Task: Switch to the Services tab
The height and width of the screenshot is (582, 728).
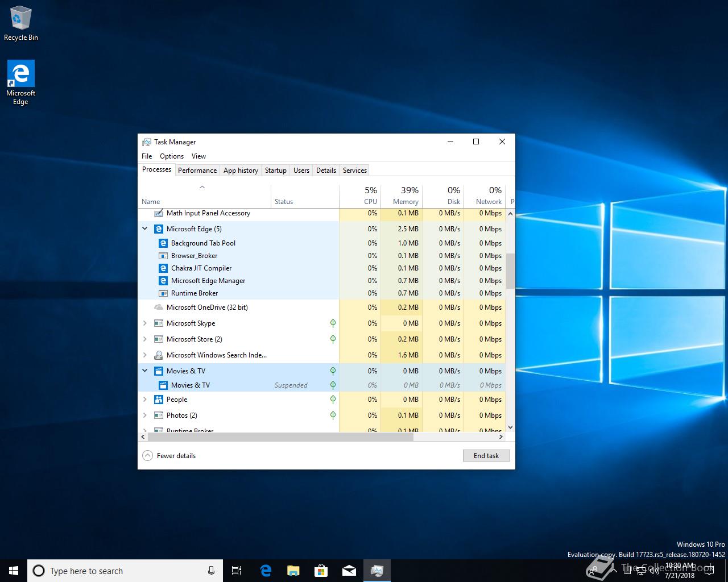Action: point(355,171)
